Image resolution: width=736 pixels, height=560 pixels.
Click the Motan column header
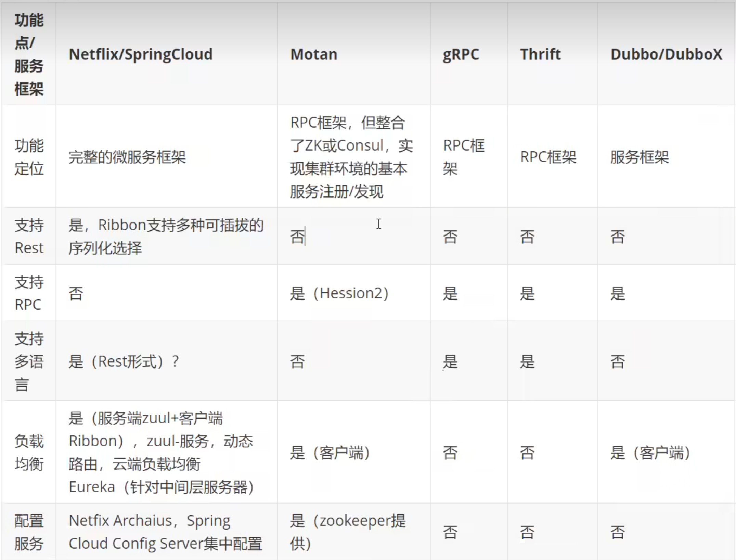[x=314, y=54]
